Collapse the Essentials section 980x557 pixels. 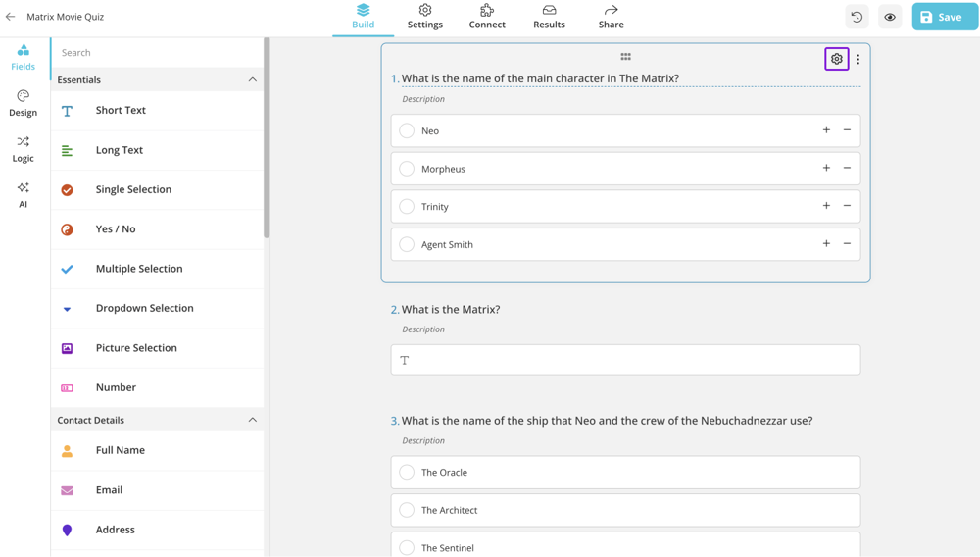click(x=252, y=79)
